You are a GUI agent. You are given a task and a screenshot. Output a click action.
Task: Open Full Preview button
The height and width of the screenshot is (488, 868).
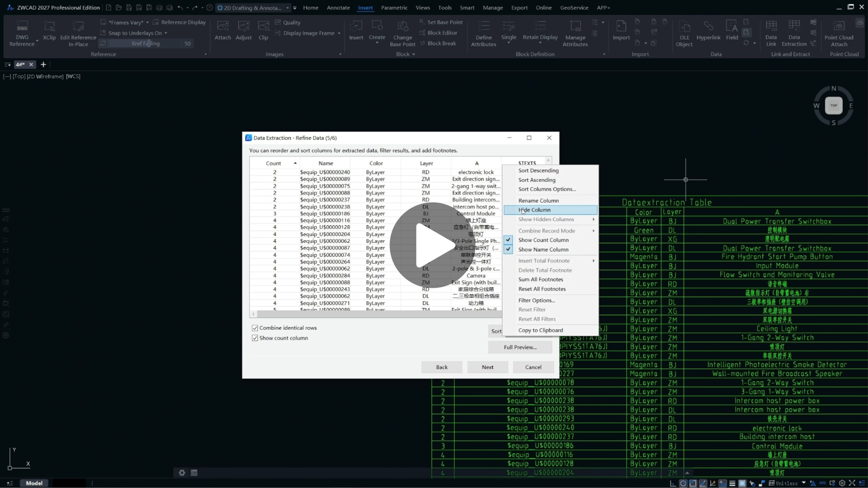point(520,347)
